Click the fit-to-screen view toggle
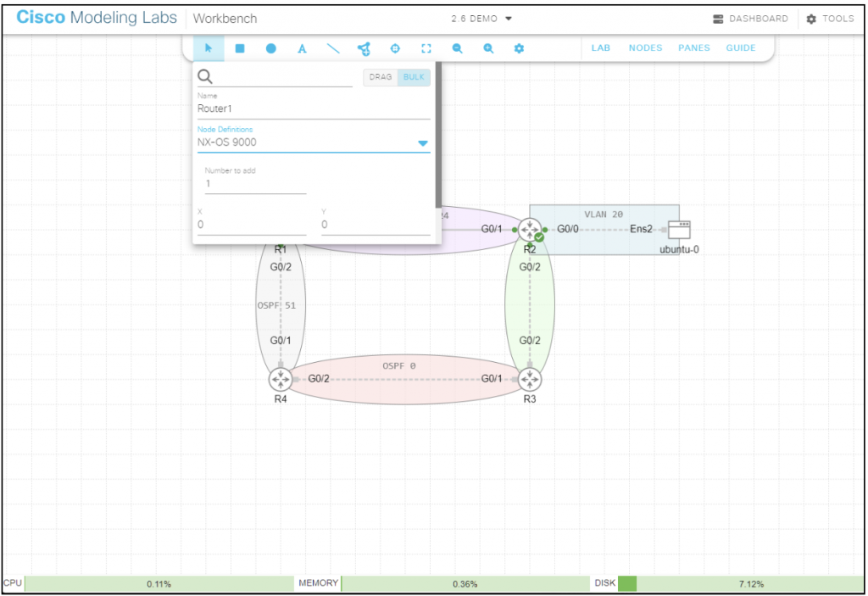This screenshot has width=868, height=596. (x=426, y=48)
